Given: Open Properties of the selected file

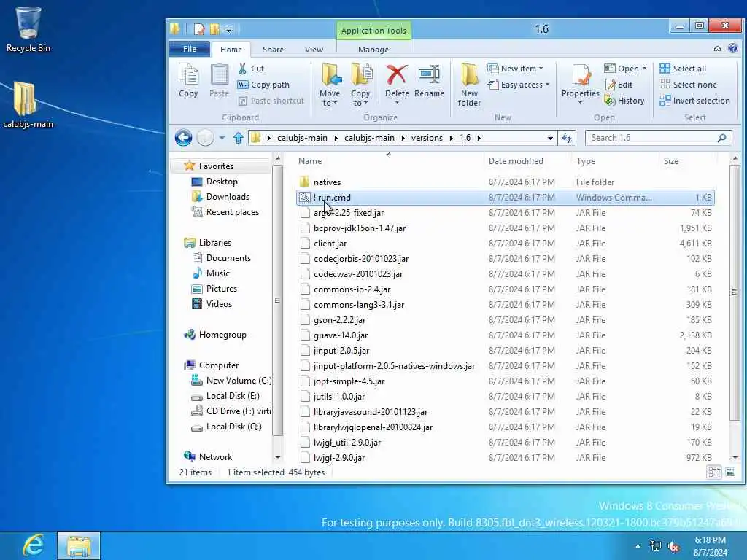Looking at the screenshot, I should (x=580, y=80).
